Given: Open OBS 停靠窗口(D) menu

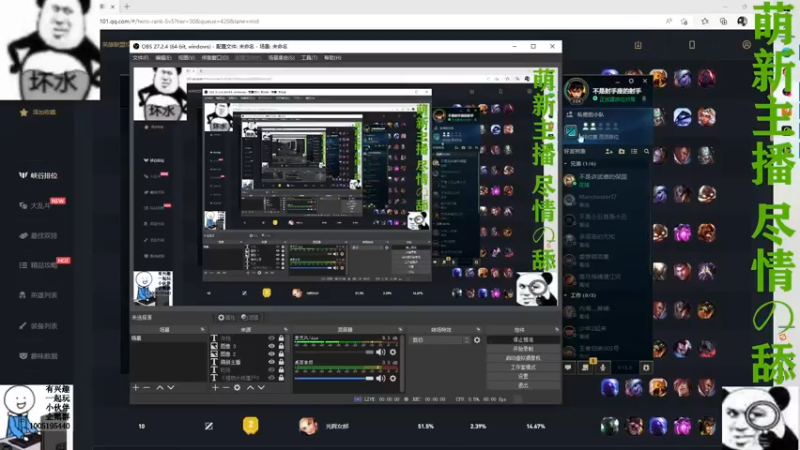Looking at the screenshot, I should 215,58.
